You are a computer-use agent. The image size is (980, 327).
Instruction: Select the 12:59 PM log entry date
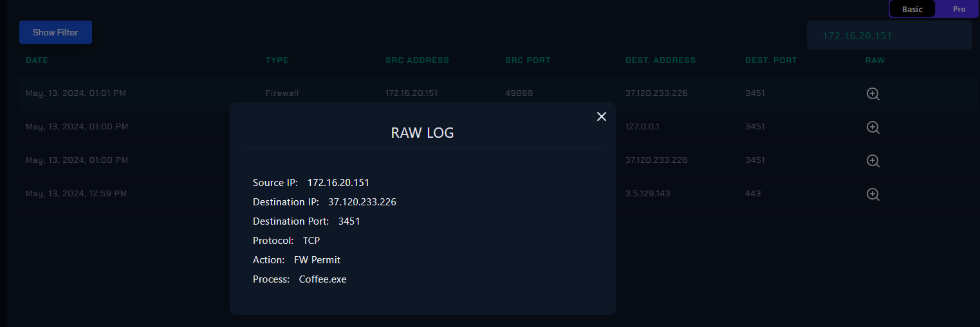76,194
